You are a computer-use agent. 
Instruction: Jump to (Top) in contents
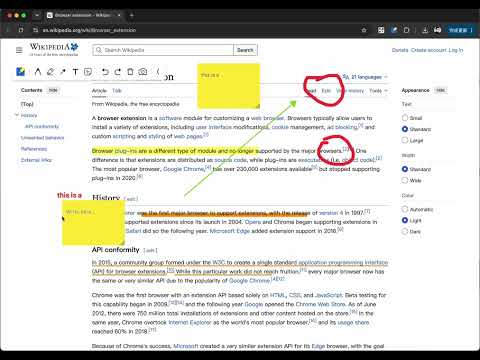(x=27, y=104)
